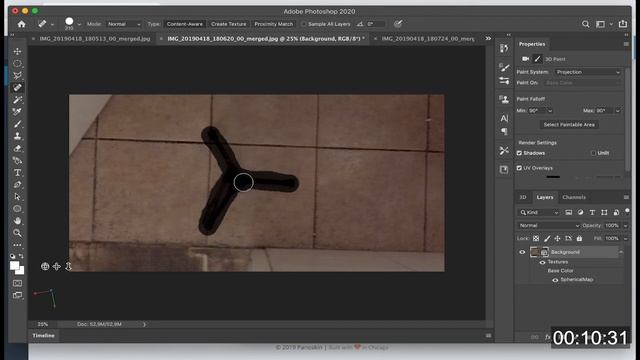Select the 3D camera icon in Properties
This screenshot has width=640, height=360.
click(525, 59)
